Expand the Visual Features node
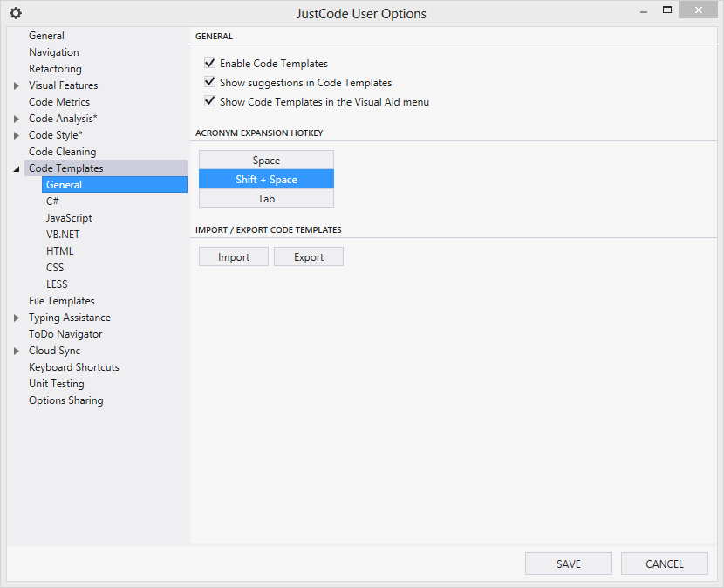The image size is (724, 588). pyautogui.click(x=17, y=85)
